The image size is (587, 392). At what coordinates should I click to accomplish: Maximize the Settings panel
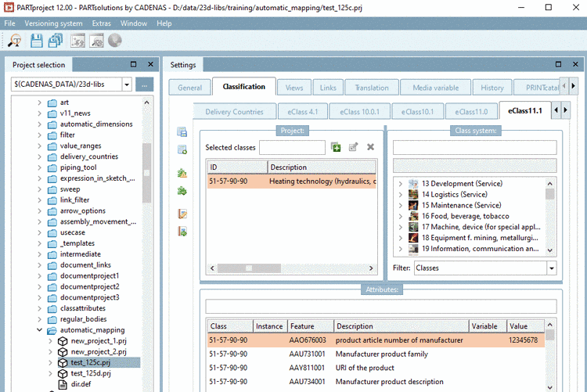(558, 64)
